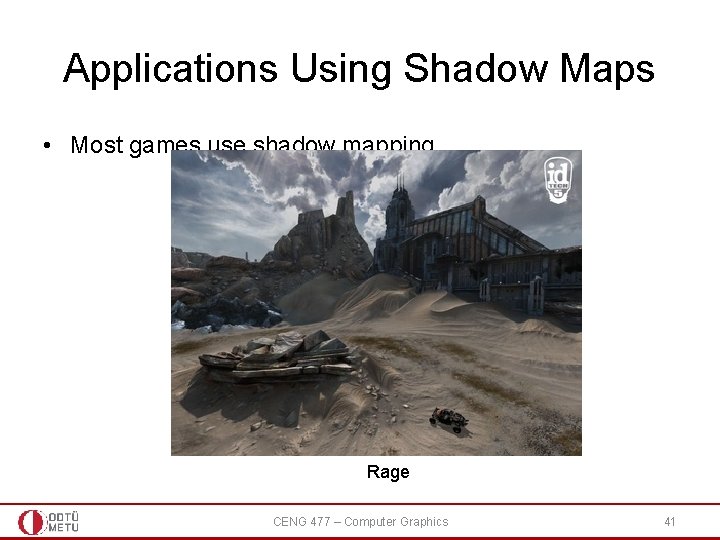Click the id Tech 5 logo in the screenshot

click(x=557, y=180)
